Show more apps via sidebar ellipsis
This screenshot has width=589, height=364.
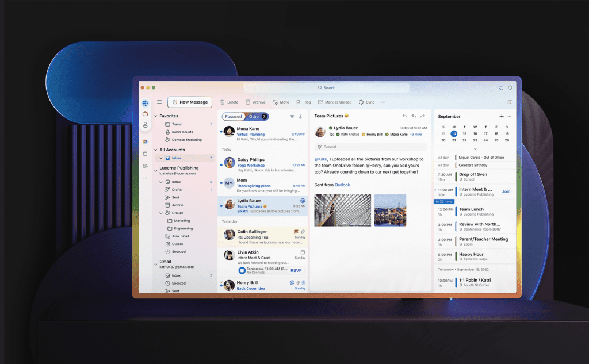(x=145, y=178)
